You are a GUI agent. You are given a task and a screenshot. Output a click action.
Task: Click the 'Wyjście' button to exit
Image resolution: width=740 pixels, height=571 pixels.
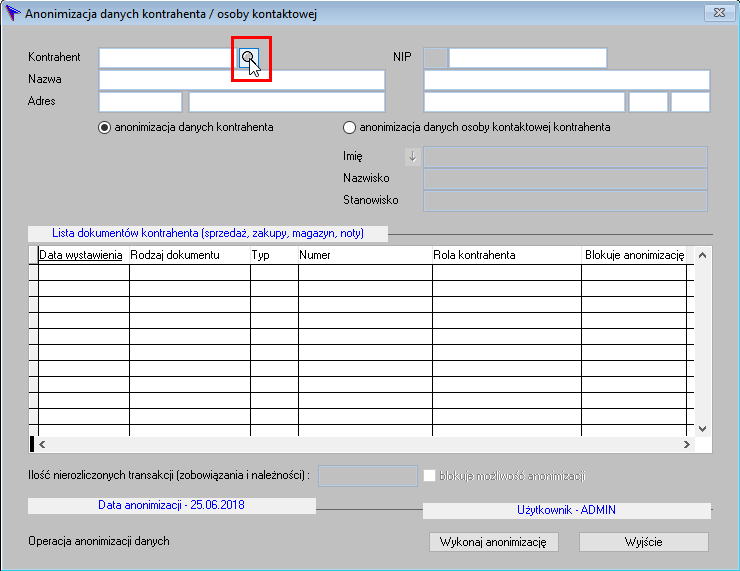[x=644, y=542]
